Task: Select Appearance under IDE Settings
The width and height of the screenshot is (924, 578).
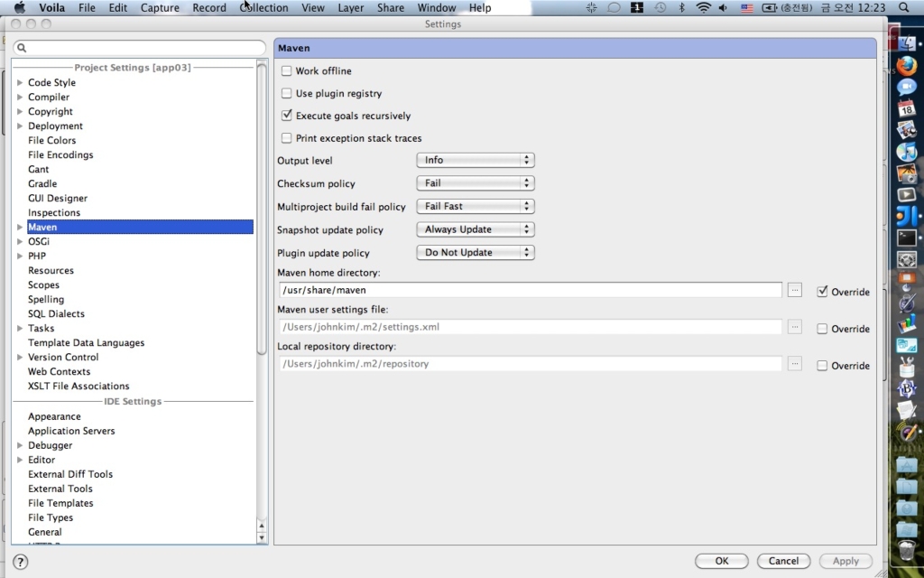Action: (x=54, y=416)
